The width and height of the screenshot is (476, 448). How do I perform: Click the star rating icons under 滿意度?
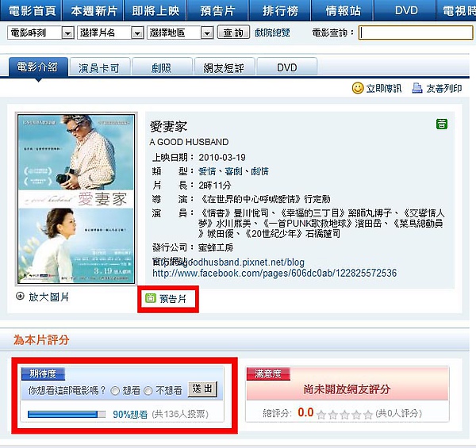point(344,414)
